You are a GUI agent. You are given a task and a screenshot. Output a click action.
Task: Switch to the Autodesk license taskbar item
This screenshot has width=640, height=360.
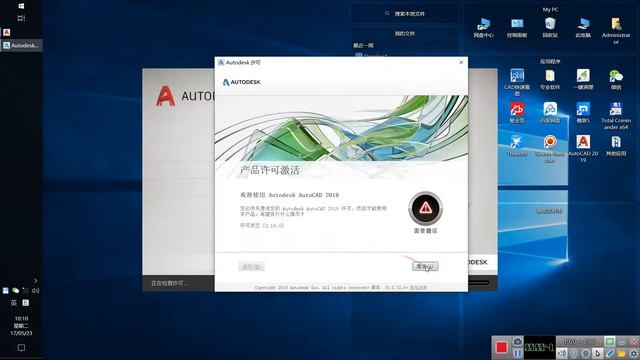pos(21,45)
